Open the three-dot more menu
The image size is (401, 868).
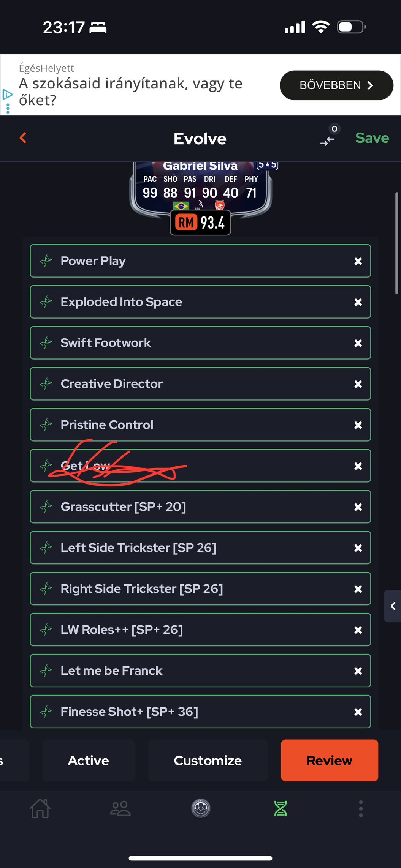(x=361, y=808)
